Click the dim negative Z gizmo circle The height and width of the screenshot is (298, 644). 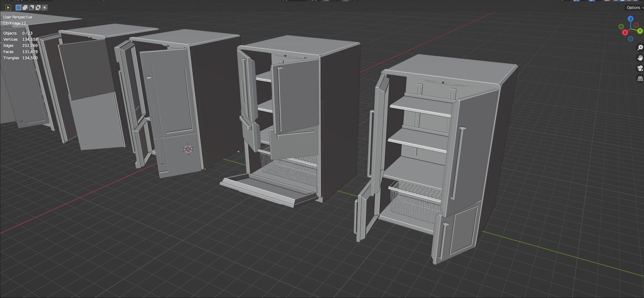tap(631, 39)
